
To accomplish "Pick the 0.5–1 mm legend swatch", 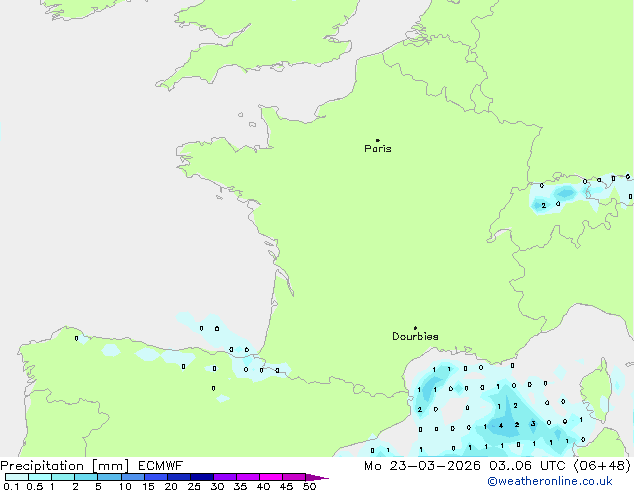I will click(x=40, y=477).
